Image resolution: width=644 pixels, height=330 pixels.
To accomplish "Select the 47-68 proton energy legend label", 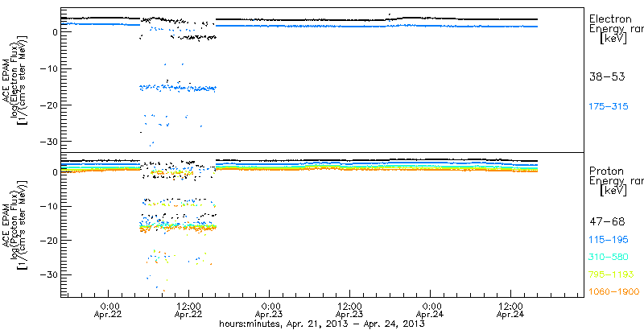I will pyautogui.click(x=607, y=222).
